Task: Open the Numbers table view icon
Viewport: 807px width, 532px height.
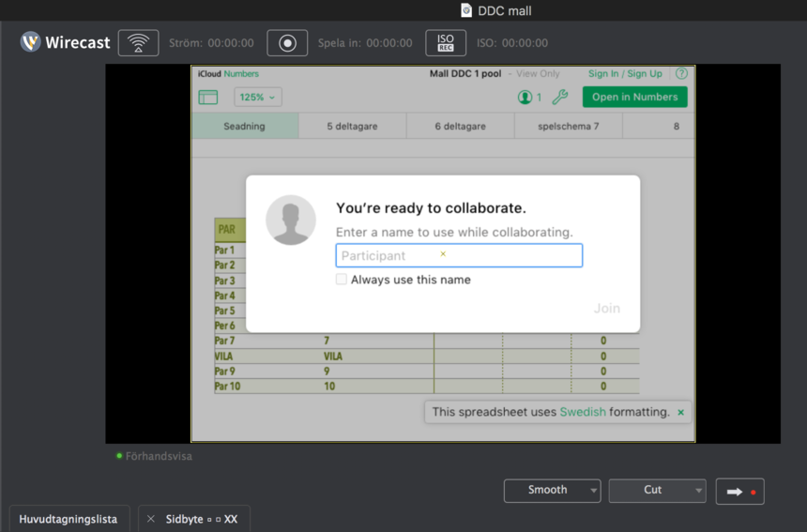Action: pyautogui.click(x=208, y=97)
